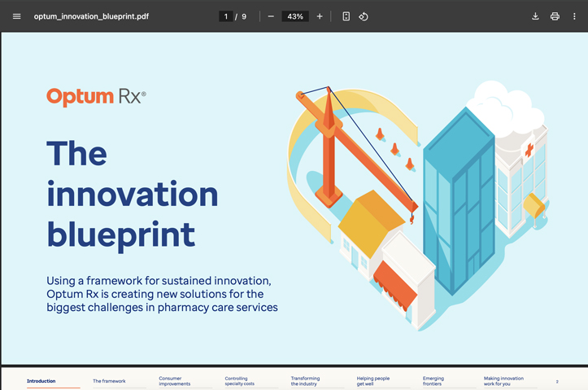Open the more actions three-dot menu
This screenshot has width=588, height=390.
574,16
